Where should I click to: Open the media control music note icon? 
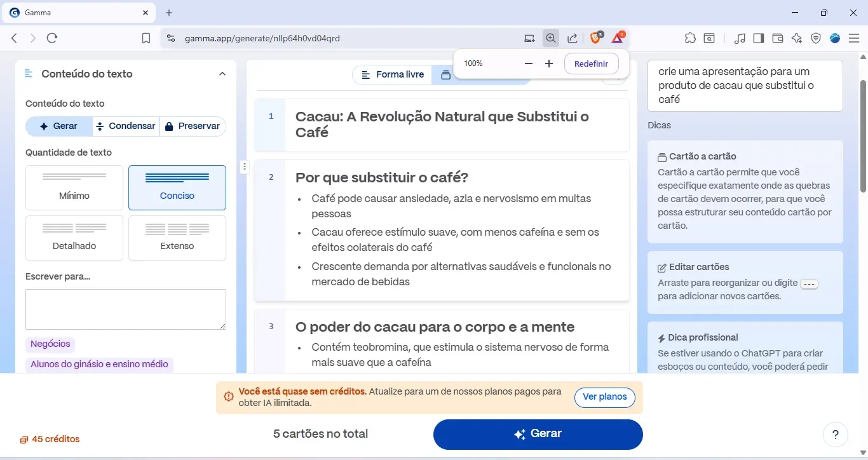coord(740,38)
